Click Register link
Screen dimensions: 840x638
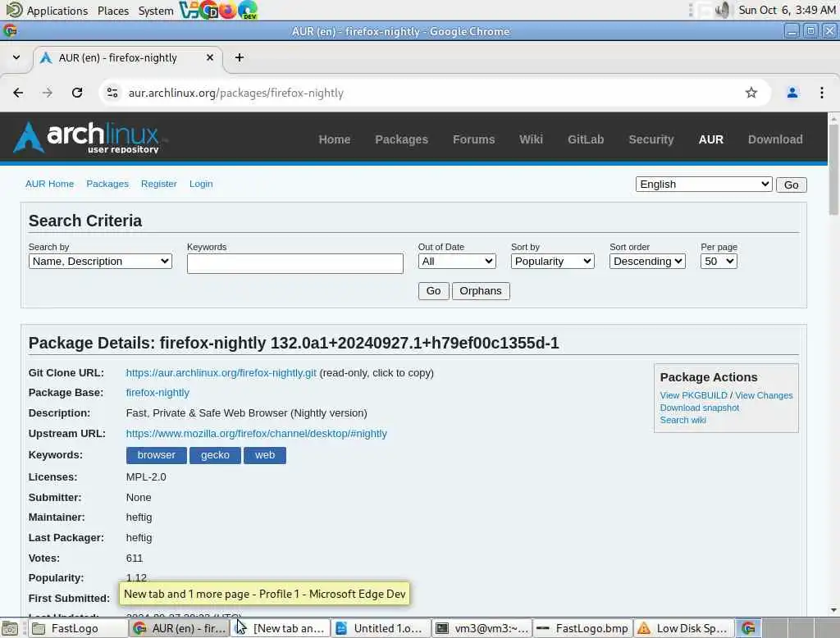158,184
